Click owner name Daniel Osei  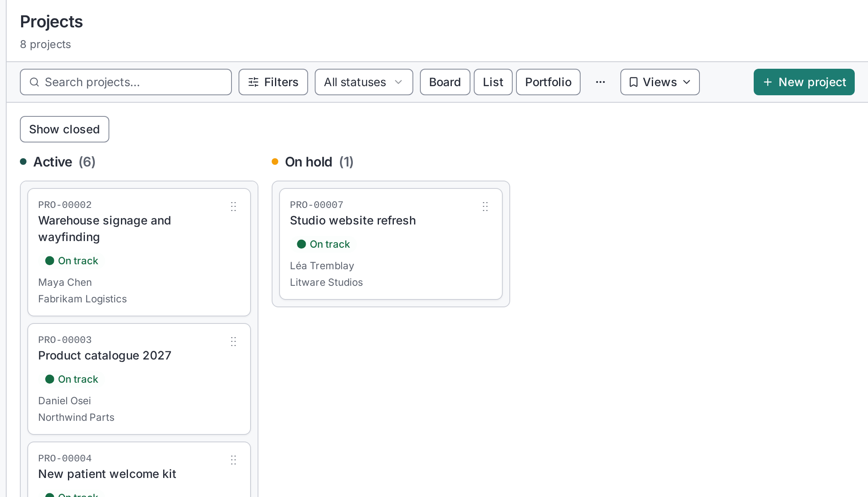click(65, 401)
